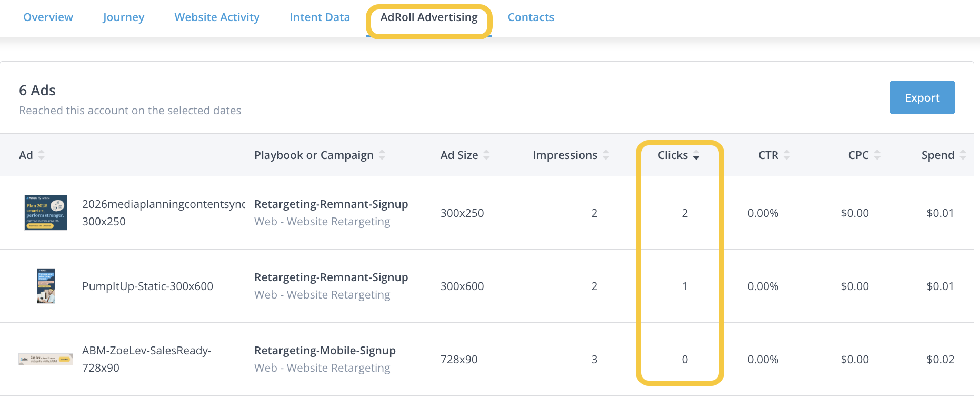The image size is (980, 397).
Task: Open Retargeting-Mobile-Signup campaign link
Action: tap(325, 351)
